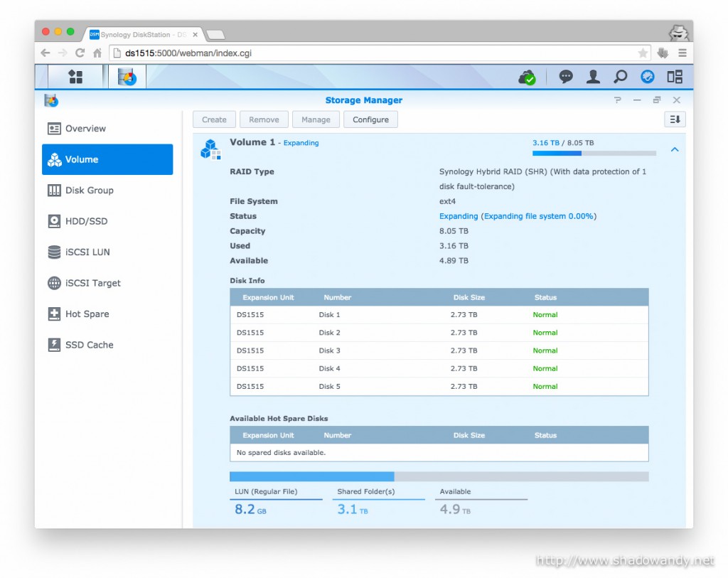Open the Hot Spare section
728x578 pixels.
click(107, 314)
